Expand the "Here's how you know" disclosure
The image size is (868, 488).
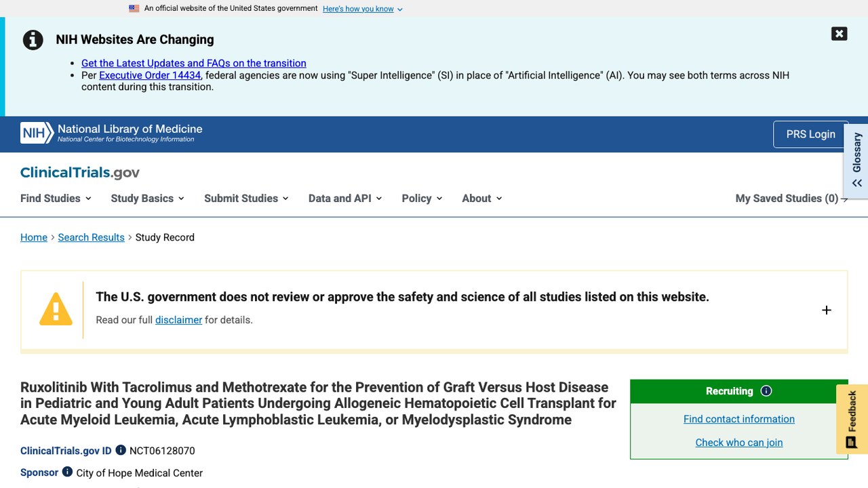362,9
